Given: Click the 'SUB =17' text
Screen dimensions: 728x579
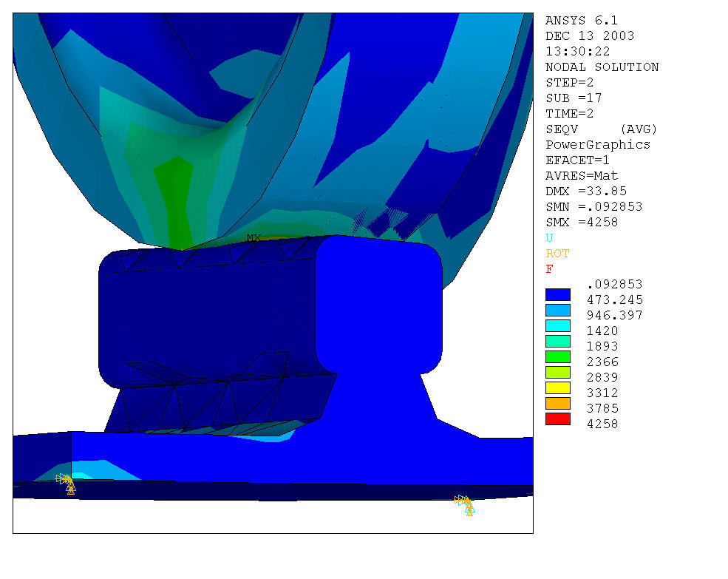Looking at the screenshot, I should coord(574,98).
